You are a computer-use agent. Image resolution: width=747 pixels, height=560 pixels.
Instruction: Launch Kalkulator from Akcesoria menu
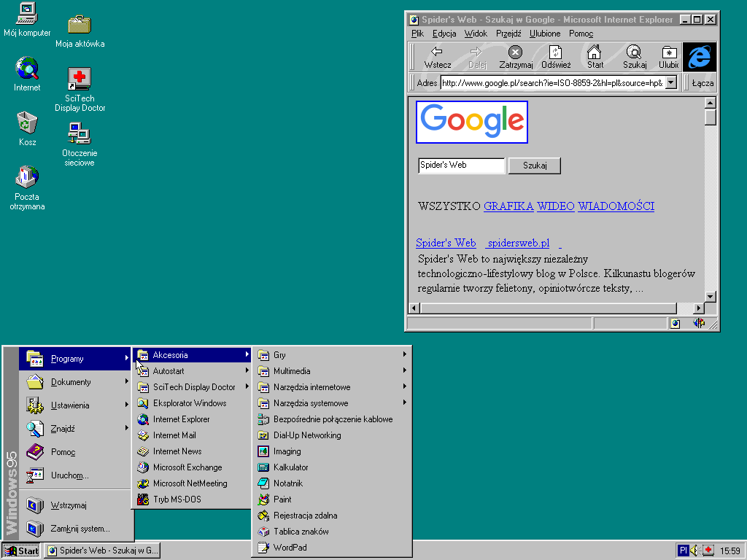(x=332, y=467)
